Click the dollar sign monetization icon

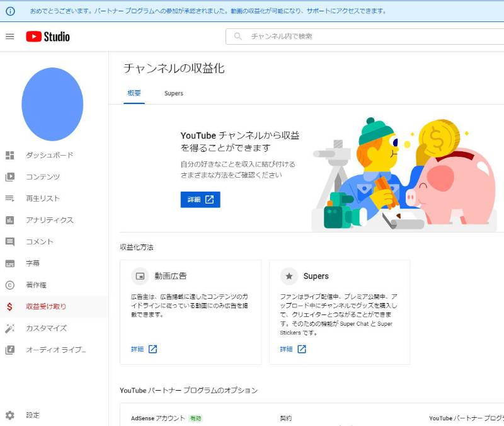[10, 307]
